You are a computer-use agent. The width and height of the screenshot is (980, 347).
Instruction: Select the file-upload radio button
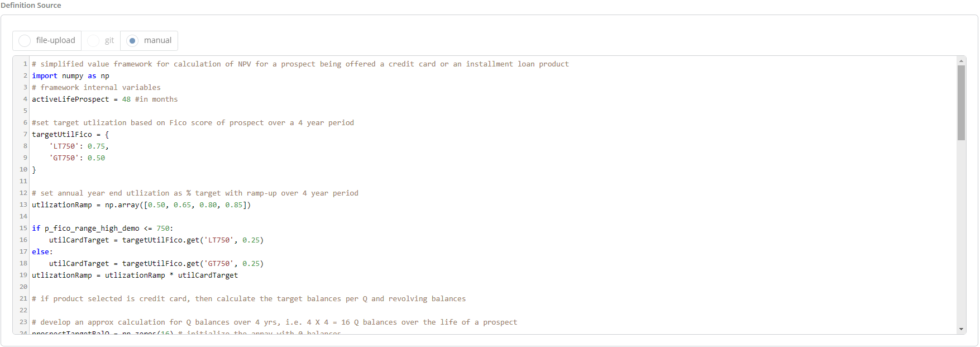click(25, 41)
